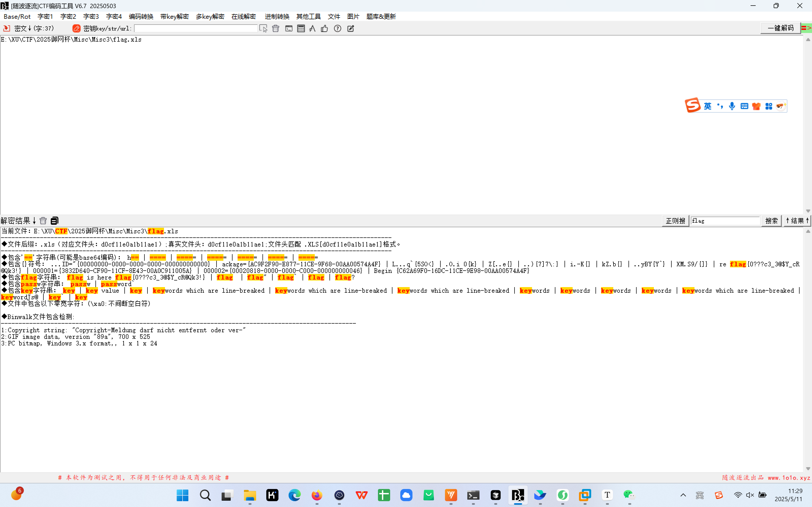Open the 字密2 menu
812x507 pixels.
coord(68,16)
